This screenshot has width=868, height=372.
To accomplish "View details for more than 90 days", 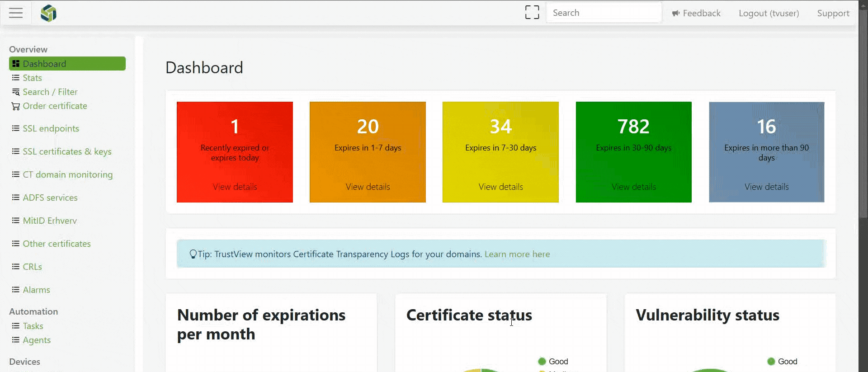I will (767, 187).
